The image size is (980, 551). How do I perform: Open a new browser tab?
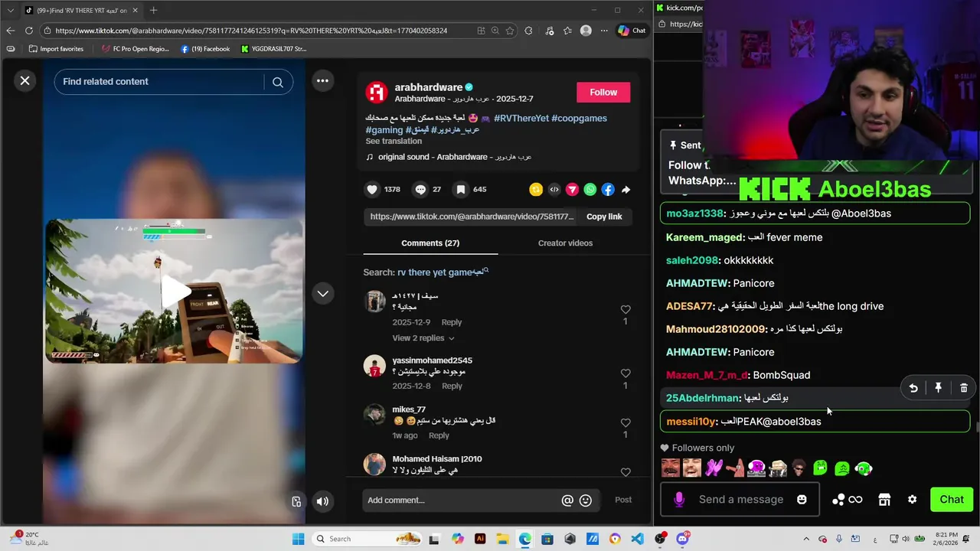click(x=153, y=10)
